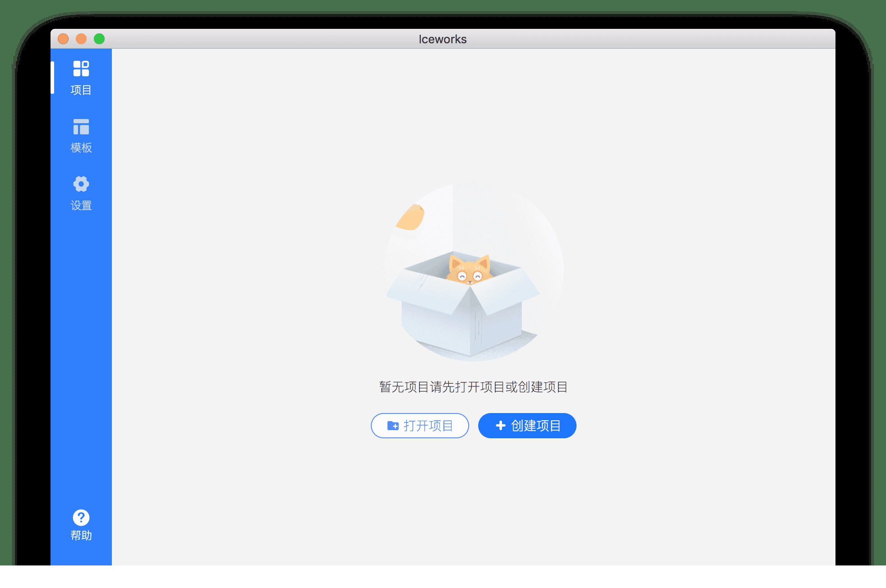The image size is (886, 588).
Task: Click the Iceworks window title
Action: tap(443, 39)
